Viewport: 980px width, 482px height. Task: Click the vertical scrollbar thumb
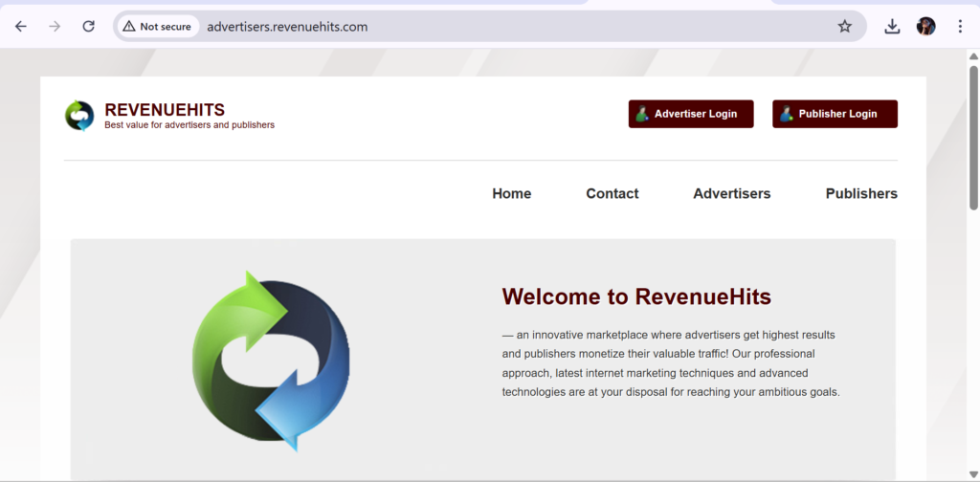tap(973, 138)
